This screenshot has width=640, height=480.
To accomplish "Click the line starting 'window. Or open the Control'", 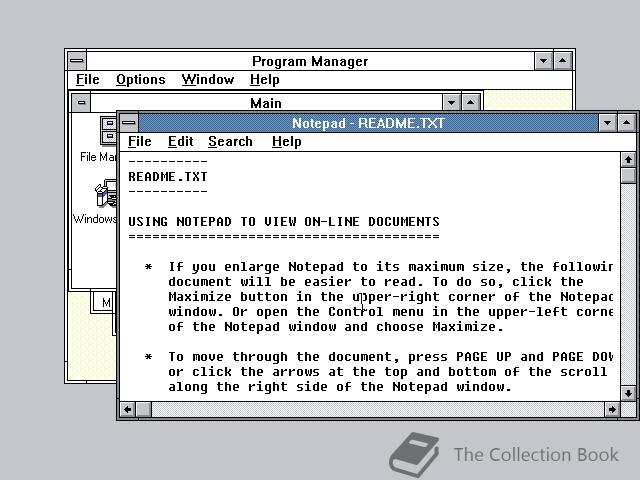I will point(391,312).
